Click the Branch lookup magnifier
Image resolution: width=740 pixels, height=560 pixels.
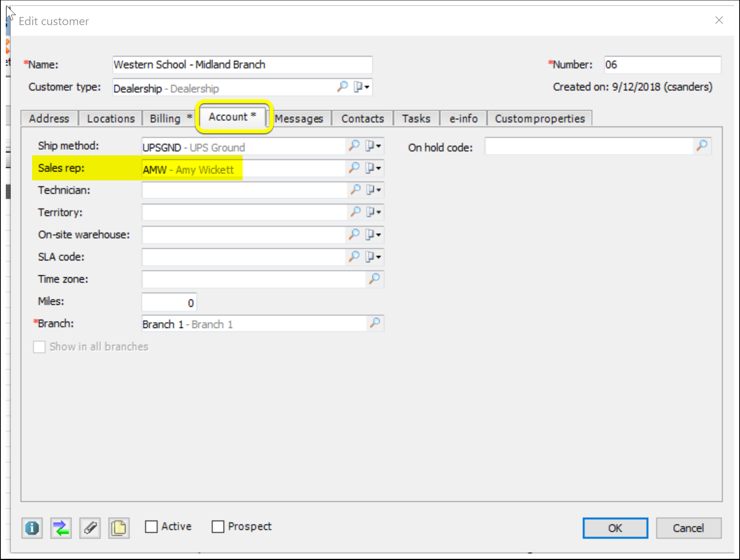pyautogui.click(x=374, y=323)
